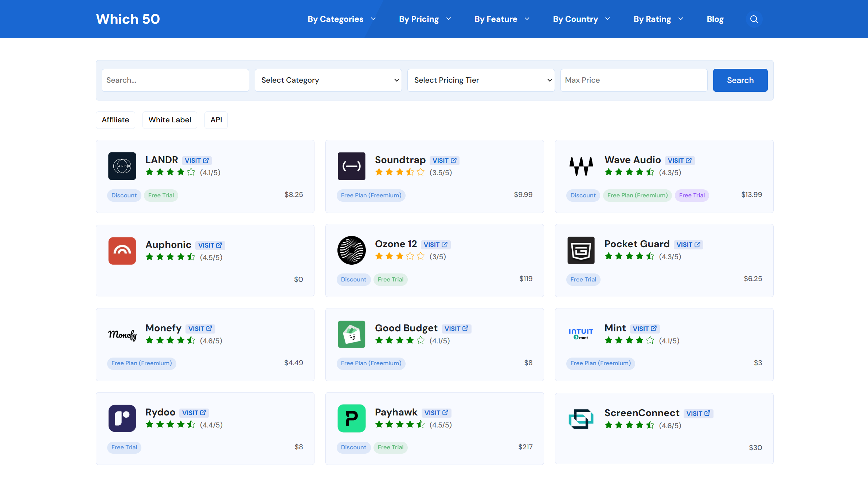Image resolution: width=868 pixels, height=481 pixels.
Task: Open the Pocket Guard title
Action: [637, 244]
